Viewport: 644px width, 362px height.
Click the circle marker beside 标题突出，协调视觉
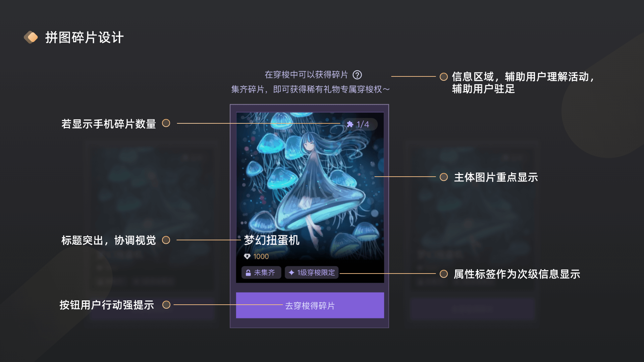(166, 240)
